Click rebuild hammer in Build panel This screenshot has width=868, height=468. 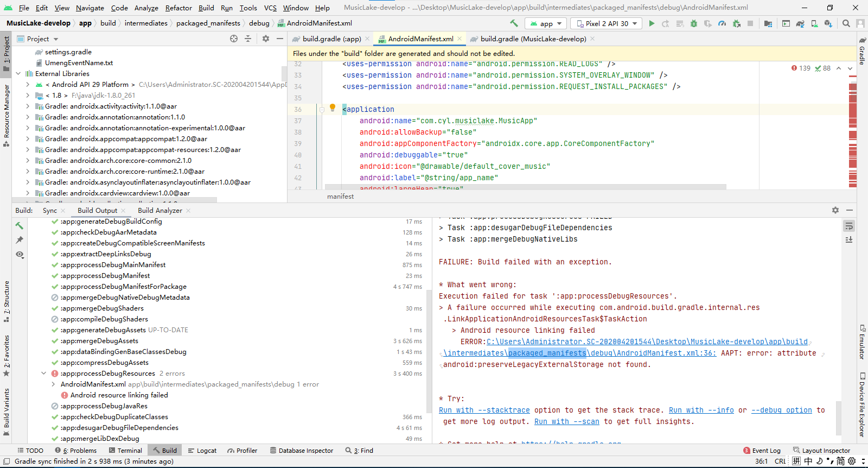20,225
